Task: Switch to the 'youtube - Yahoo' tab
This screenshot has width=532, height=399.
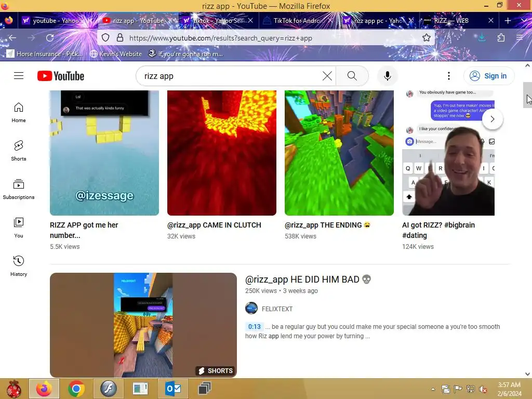Action: [55, 21]
